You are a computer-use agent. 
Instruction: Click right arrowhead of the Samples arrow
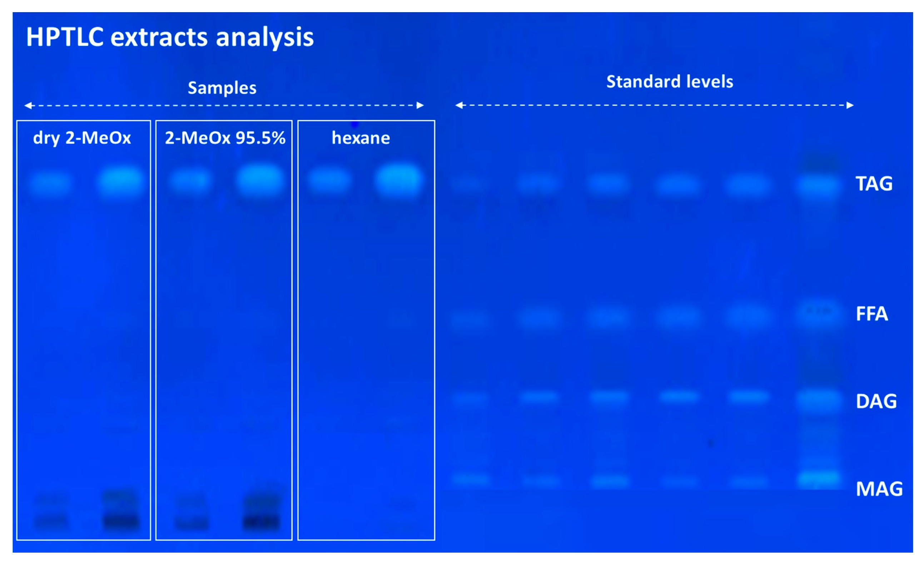[x=421, y=105]
